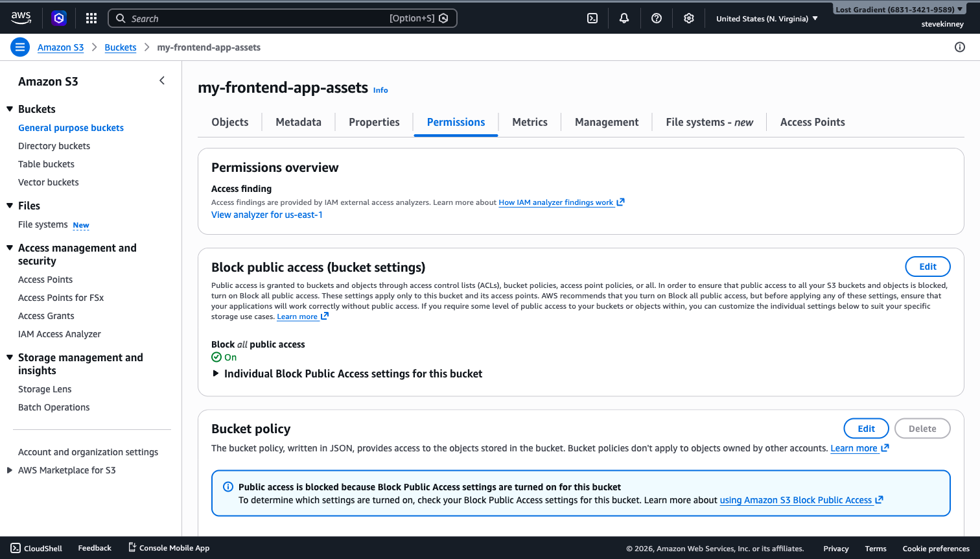Open the Terms footer link
This screenshot has height=559, width=980.
[x=876, y=549]
